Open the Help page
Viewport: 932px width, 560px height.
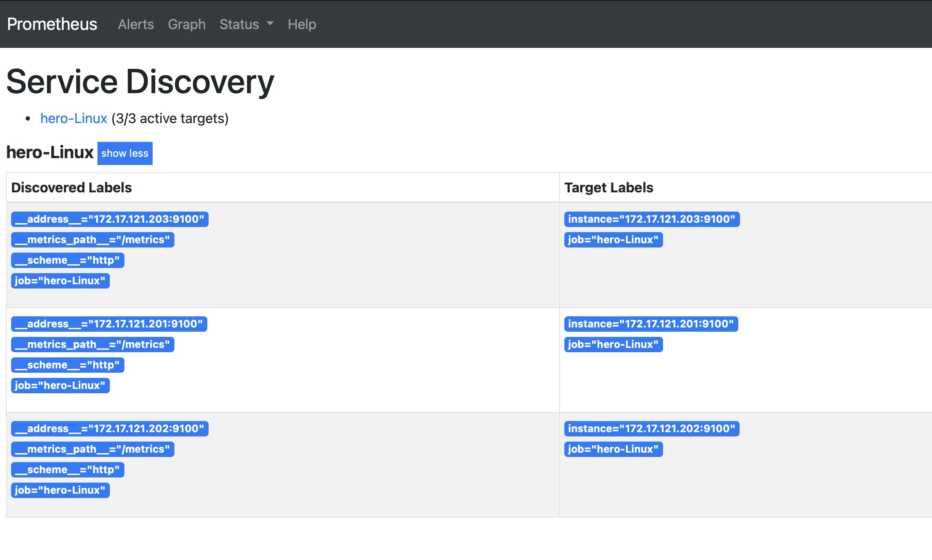(302, 24)
